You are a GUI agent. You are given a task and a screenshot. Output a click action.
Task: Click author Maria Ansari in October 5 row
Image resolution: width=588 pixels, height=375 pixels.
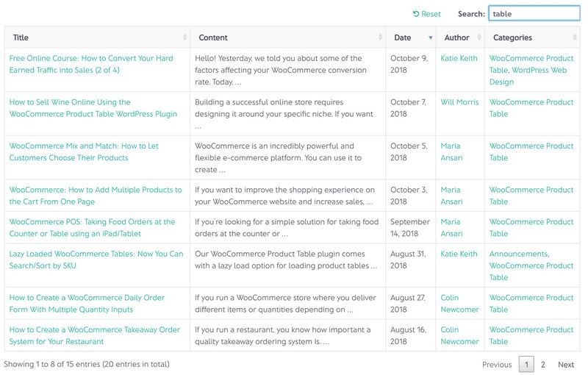(x=451, y=152)
